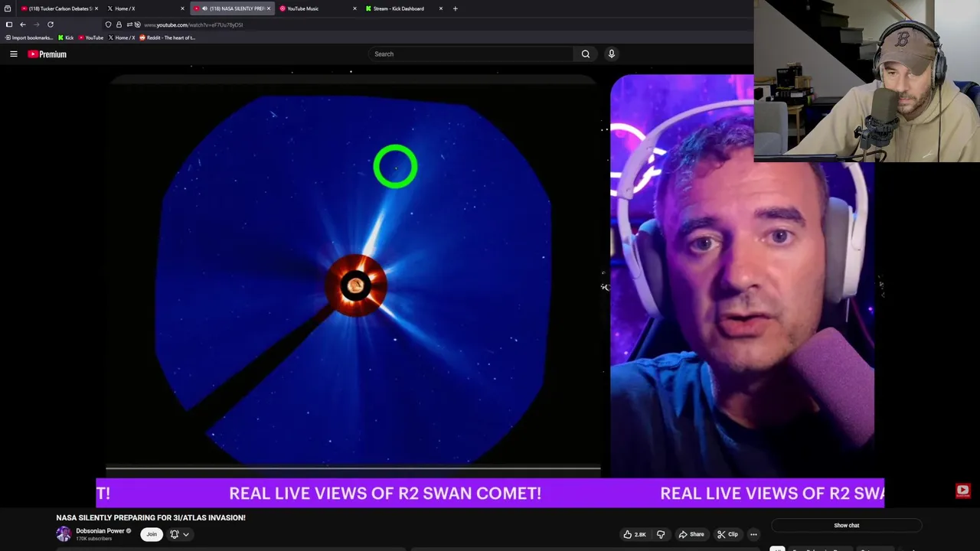Click the Join membership button
This screenshot has height=551, width=980.
(x=152, y=534)
